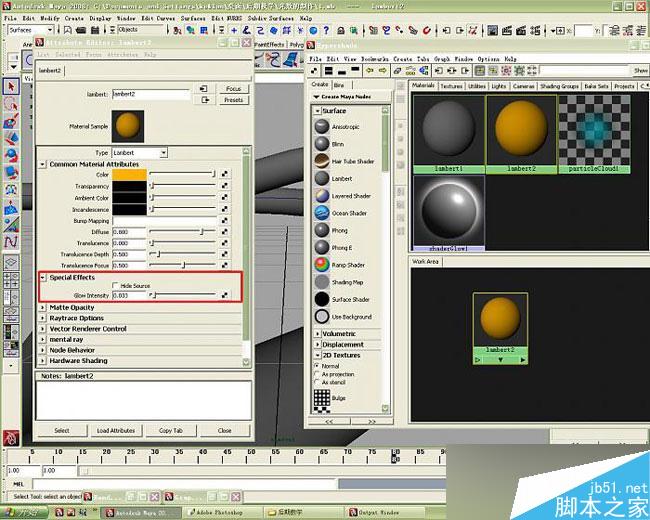650x520 pixels.
Task: Select the Soft Modification tool
Action: 11,207
